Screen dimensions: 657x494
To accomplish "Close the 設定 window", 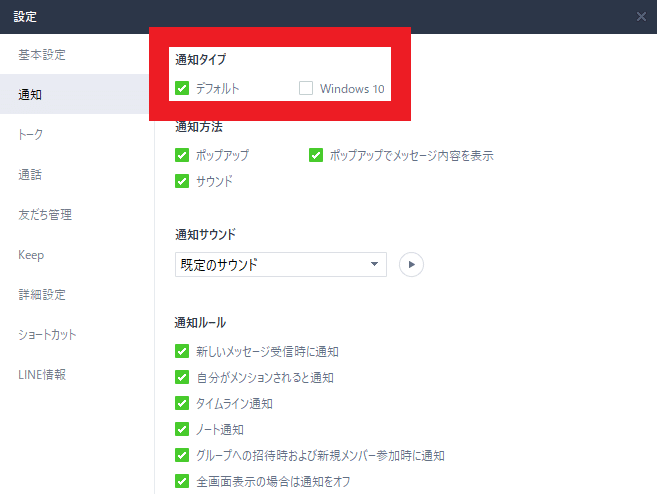I will (641, 17).
